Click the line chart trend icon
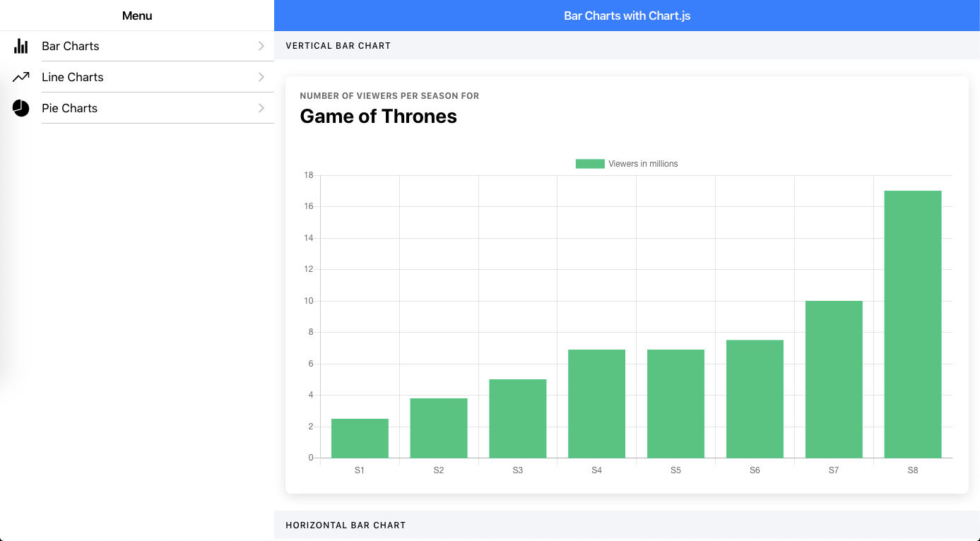This screenshot has height=541, width=980. (21, 77)
